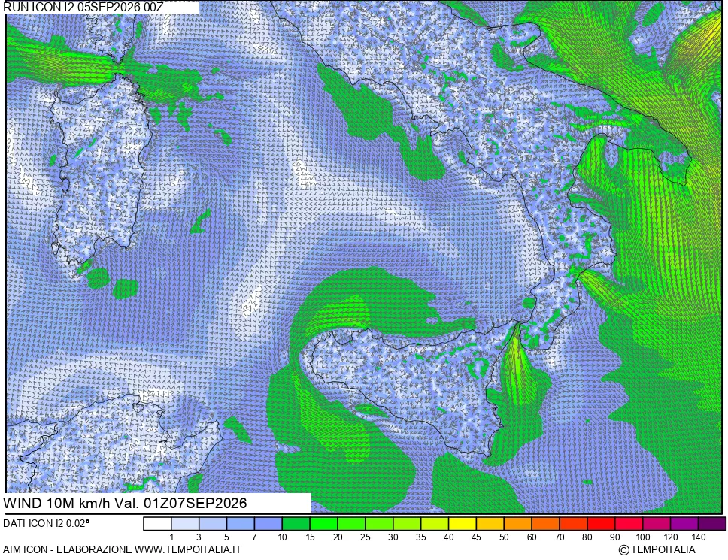Click the legend value '50'

point(504,537)
